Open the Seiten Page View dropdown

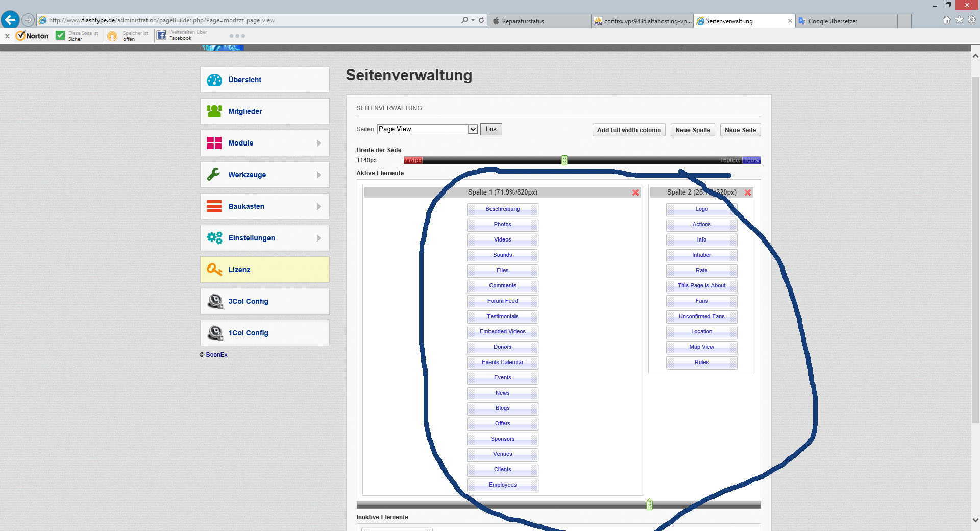coord(473,129)
